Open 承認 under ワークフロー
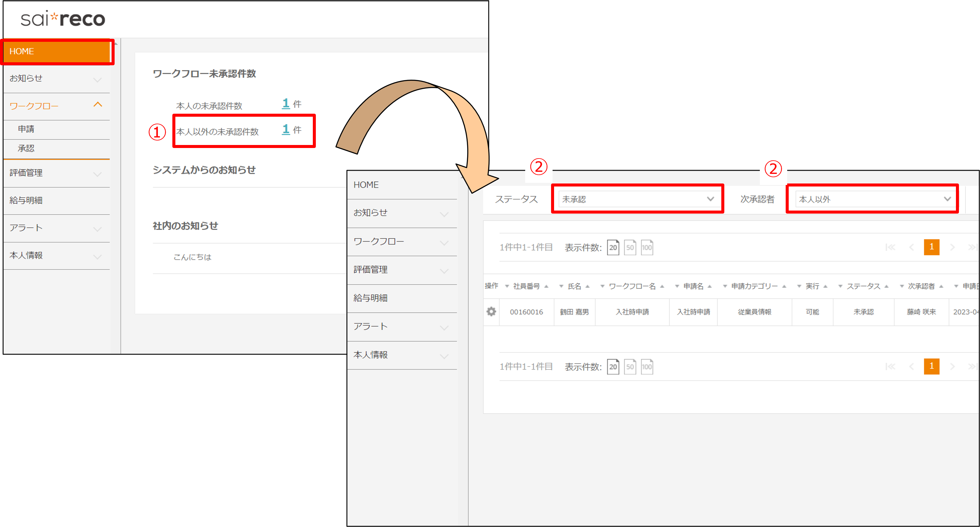This screenshot has height=527, width=980. [26, 148]
